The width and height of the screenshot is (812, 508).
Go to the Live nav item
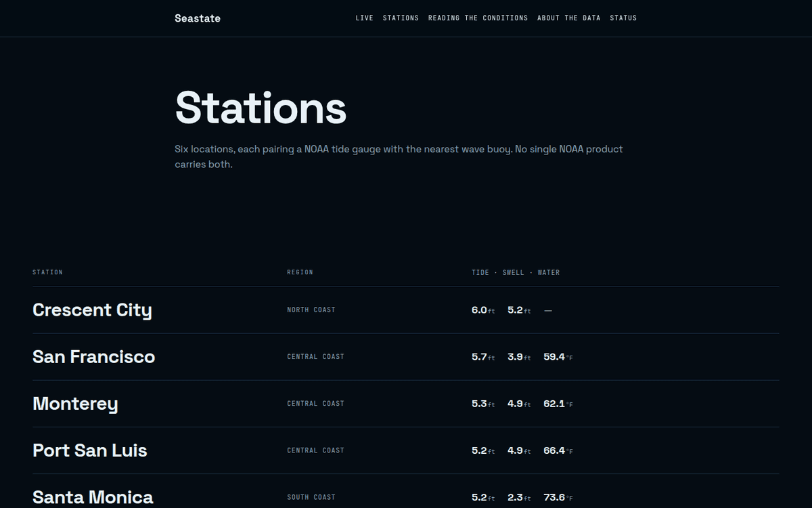(365, 18)
